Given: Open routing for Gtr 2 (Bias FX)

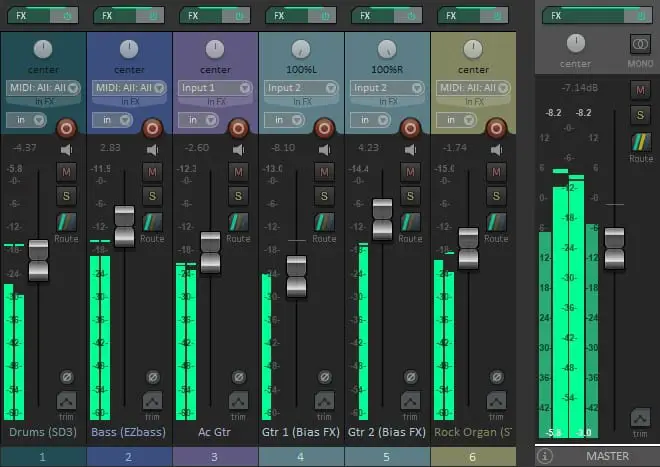Looking at the screenshot, I should click(410, 222).
